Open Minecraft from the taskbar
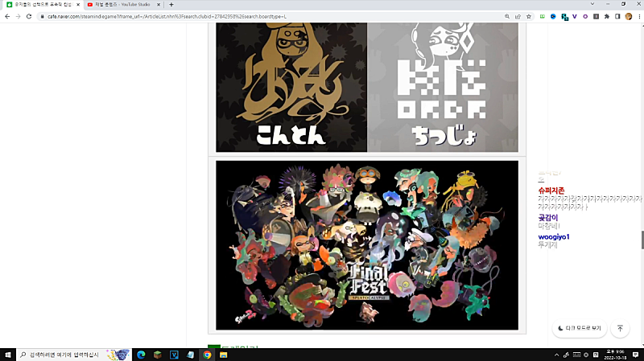Screen dimensions: 644x361 coord(157,355)
